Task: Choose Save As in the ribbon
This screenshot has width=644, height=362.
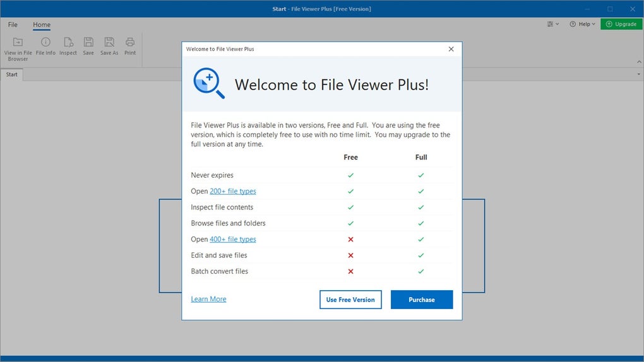Action: point(109,47)
